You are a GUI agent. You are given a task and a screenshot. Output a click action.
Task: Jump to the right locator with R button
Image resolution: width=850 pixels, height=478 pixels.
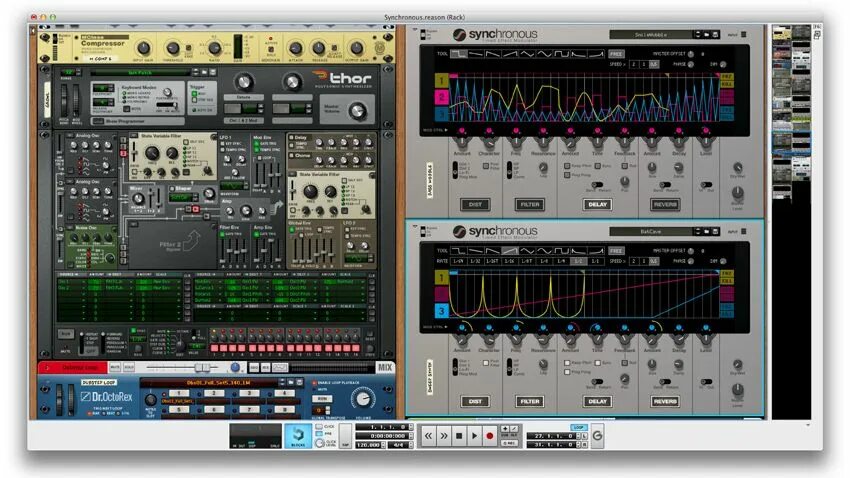(x=585, y=444)
